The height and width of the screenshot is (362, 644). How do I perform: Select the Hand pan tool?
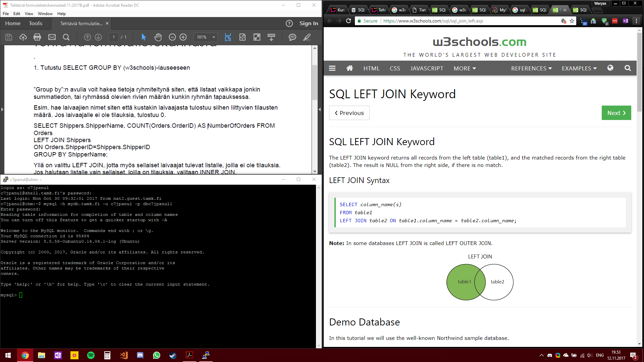158,37
